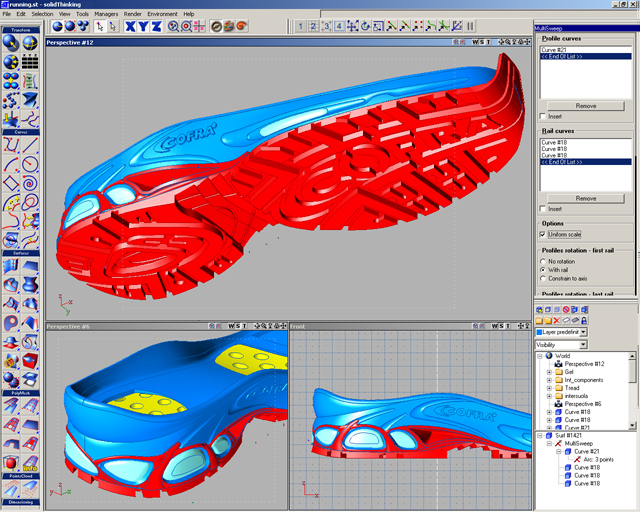Open the Layer predefinit dropdown
640x512 pixels.
click(584, 332)
